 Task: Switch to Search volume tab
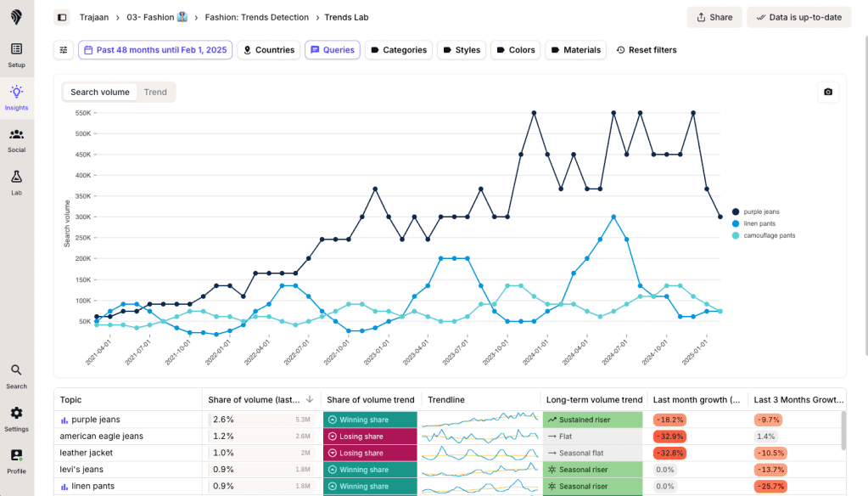(99, 92)
